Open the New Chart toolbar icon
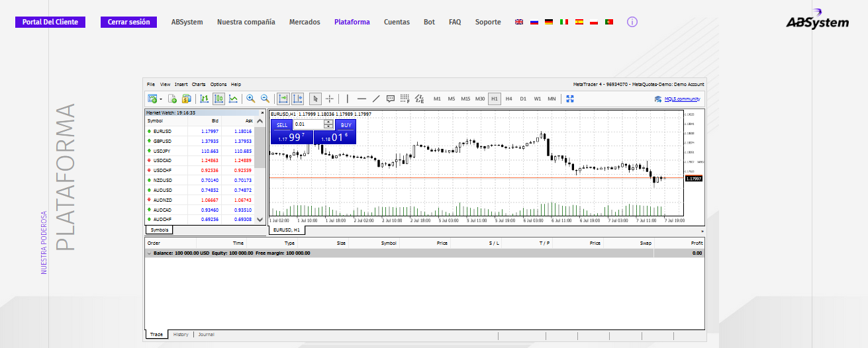868x348 pixels. tap(152, 99)
